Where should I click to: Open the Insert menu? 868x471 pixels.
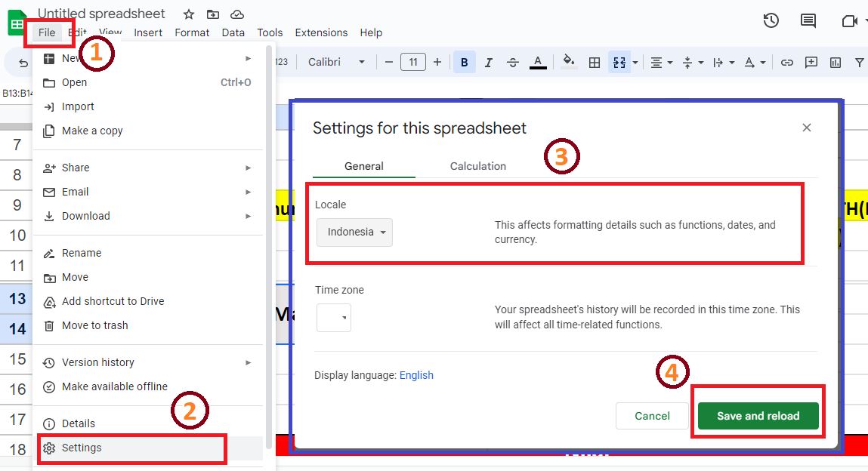coord(148,32)
